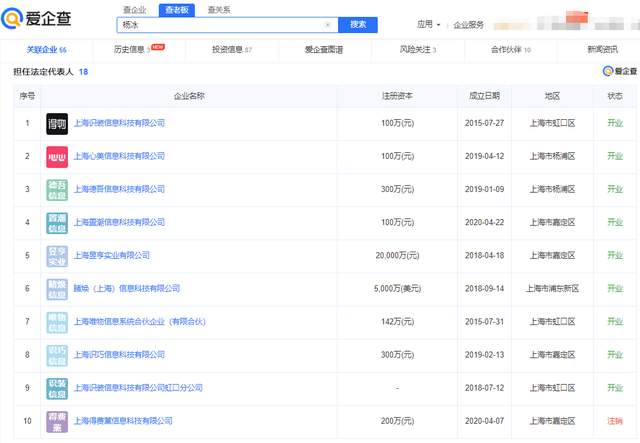Open the 爱企查图谱 tab
The width and height of the screenshot is (640, 443).
click(324, 50)
